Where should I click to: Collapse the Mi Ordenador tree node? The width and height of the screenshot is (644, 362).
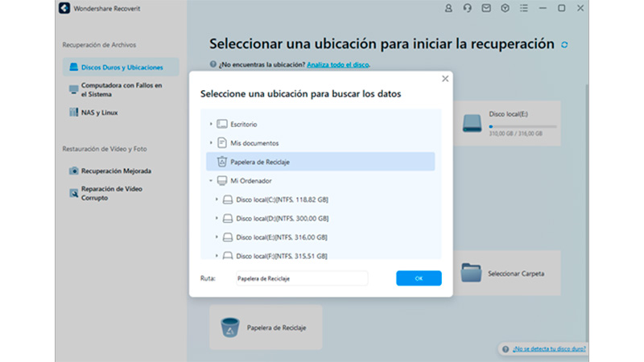click(x=212, y=181)
